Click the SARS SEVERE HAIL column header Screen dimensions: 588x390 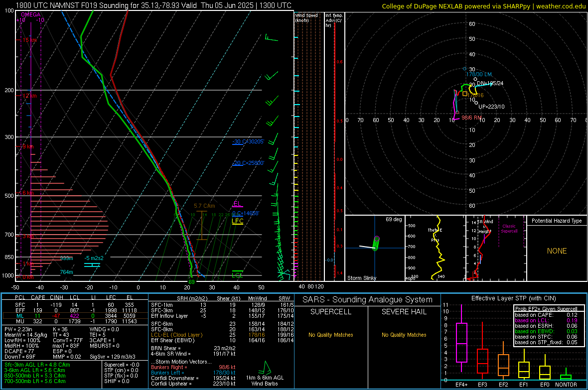click(x=404, y=312)
